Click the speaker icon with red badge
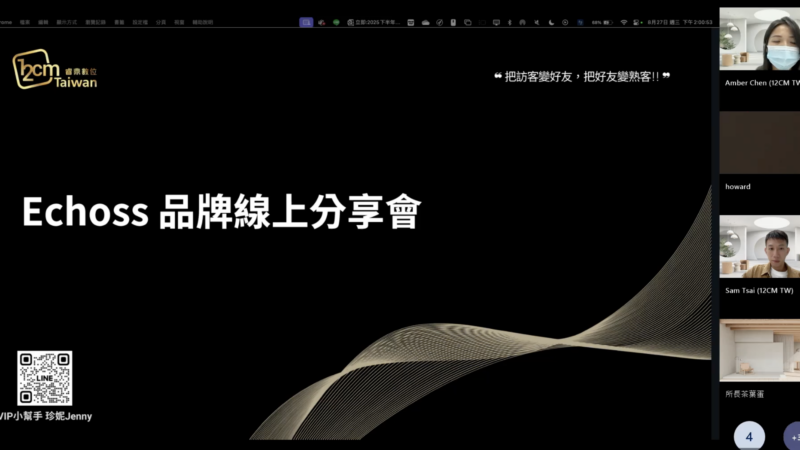This screenshot has width=800, height=450. (x=321, y=22)
